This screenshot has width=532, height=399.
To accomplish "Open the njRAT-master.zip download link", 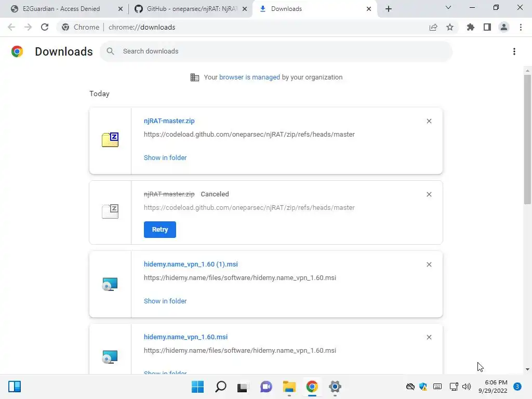I will (x=169, y=121).
